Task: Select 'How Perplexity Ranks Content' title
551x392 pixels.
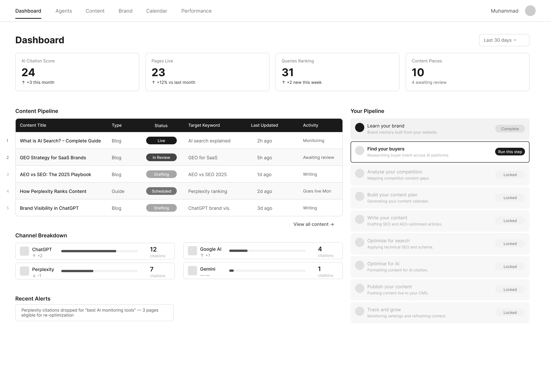Action: [x=53, y=191]
